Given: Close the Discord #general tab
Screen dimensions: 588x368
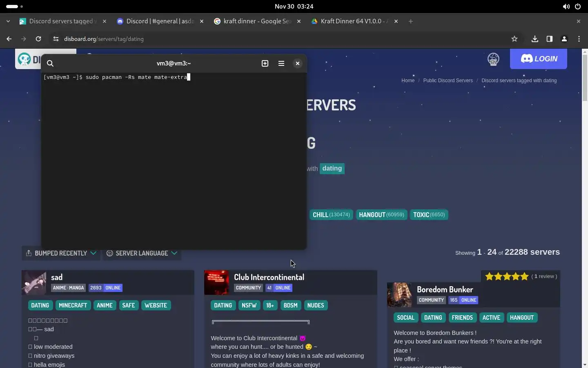Looking at the screenshot, I should (x=202, y=21).
